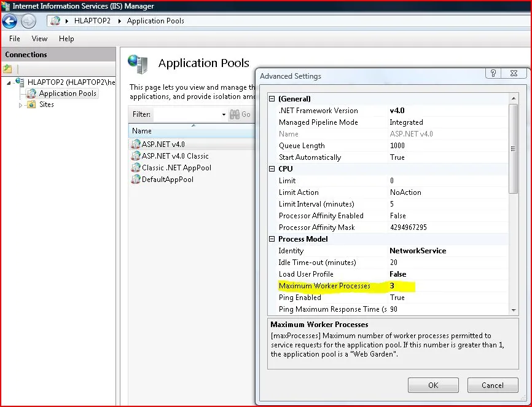Collapse the (General) property category
The image size is (532, 407).
[x=272, y=99]
